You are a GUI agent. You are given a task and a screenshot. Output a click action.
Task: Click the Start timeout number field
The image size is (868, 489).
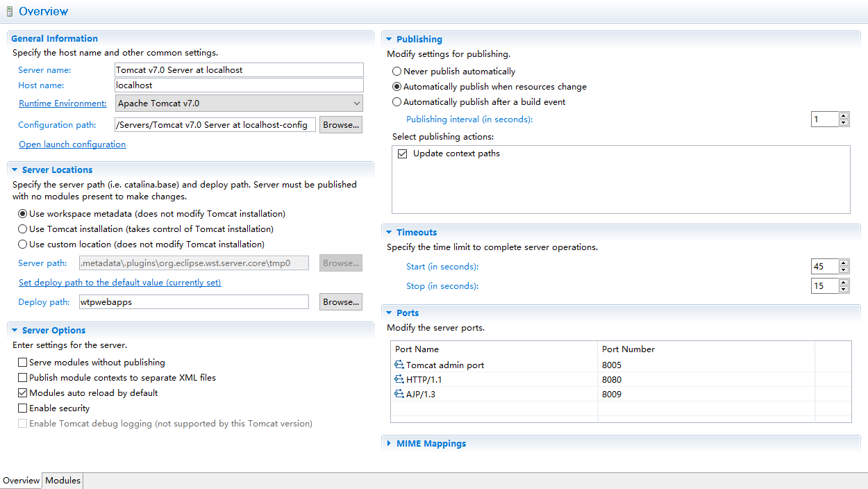825,267
